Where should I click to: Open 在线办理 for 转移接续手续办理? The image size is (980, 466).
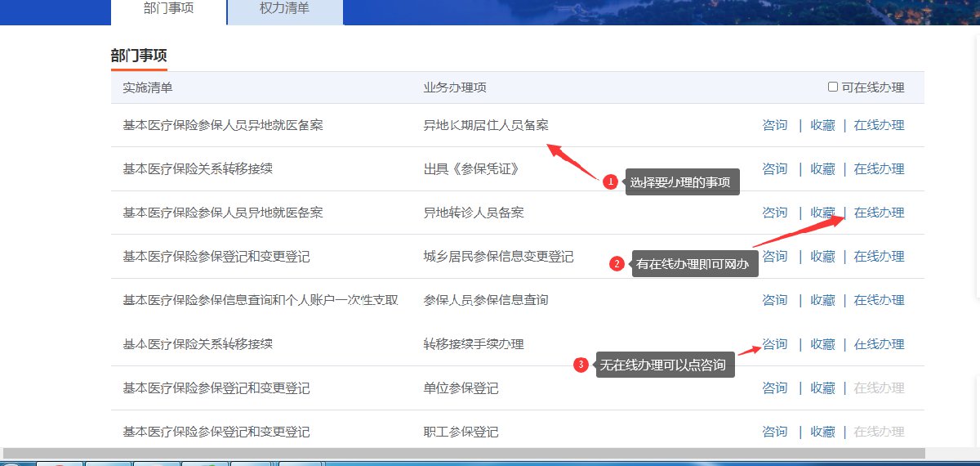point(879,344)
